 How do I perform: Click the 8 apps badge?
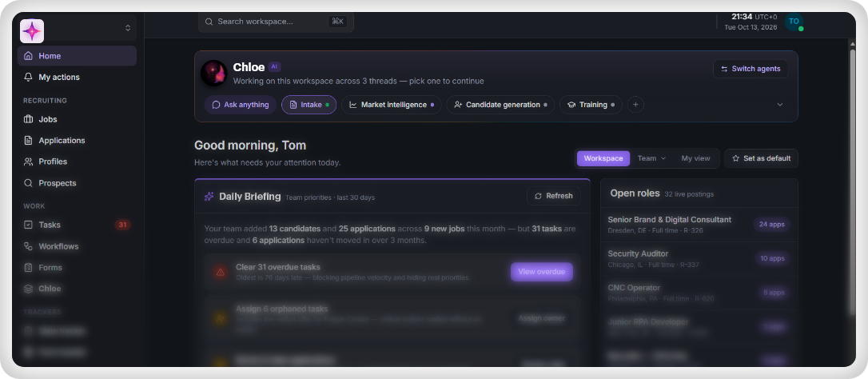774,293
